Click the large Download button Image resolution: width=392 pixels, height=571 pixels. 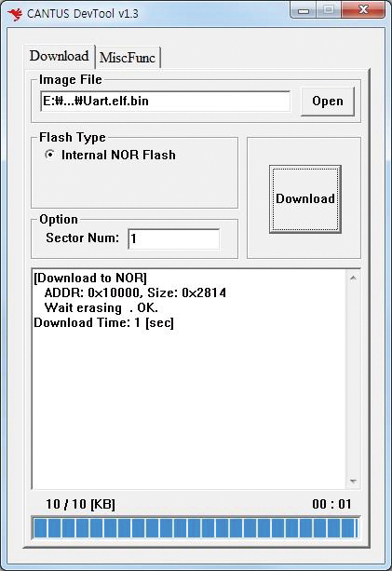tap(305, 198)
